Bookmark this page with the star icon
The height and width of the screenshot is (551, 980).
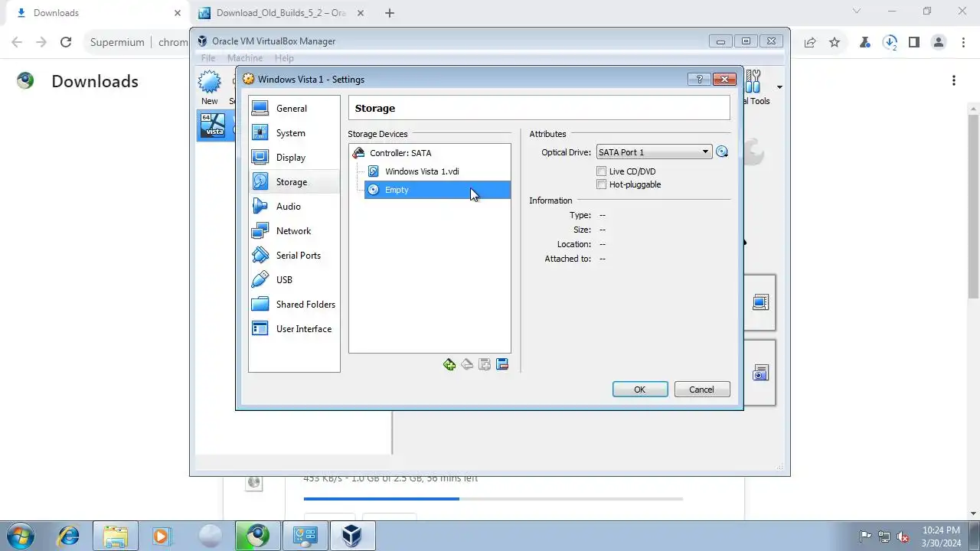pos(835,42)
